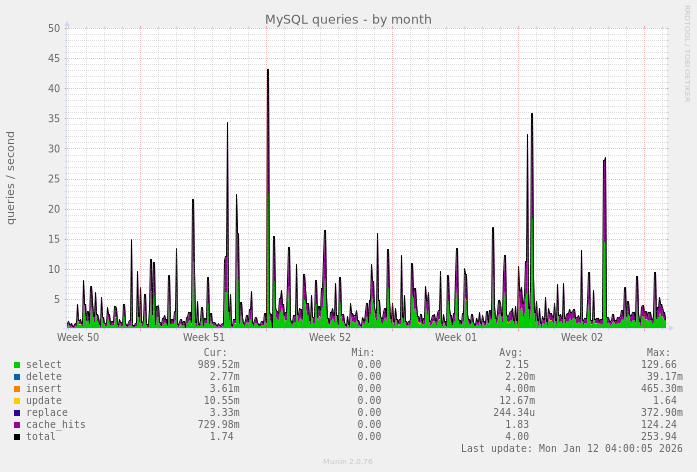
Task: Click the blue delete legend swatch
Action: 17,377
